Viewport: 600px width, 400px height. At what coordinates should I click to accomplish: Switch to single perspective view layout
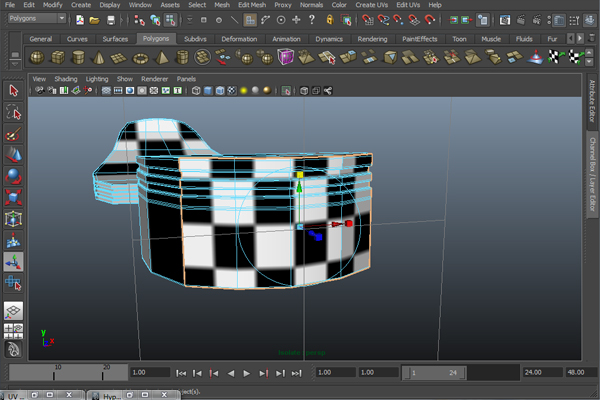pos(13,310)
